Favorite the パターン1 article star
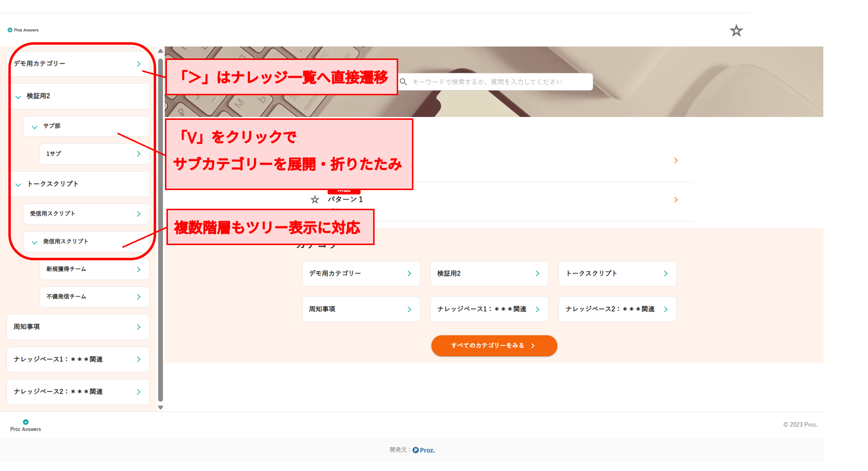The height and width of the screenshot is (471, 868). click(315, 199)
